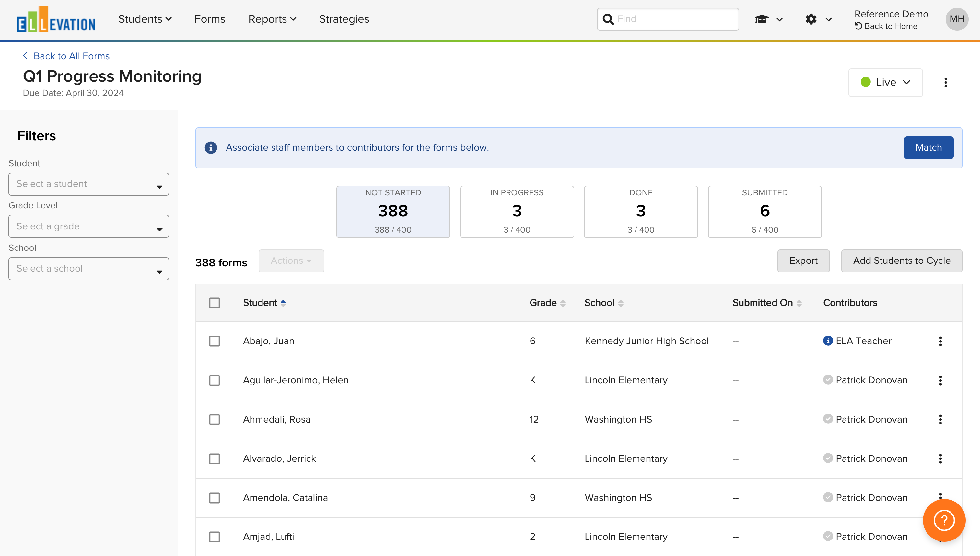Click the Match button
The image size is (980, 556).
tap(928, 148)
